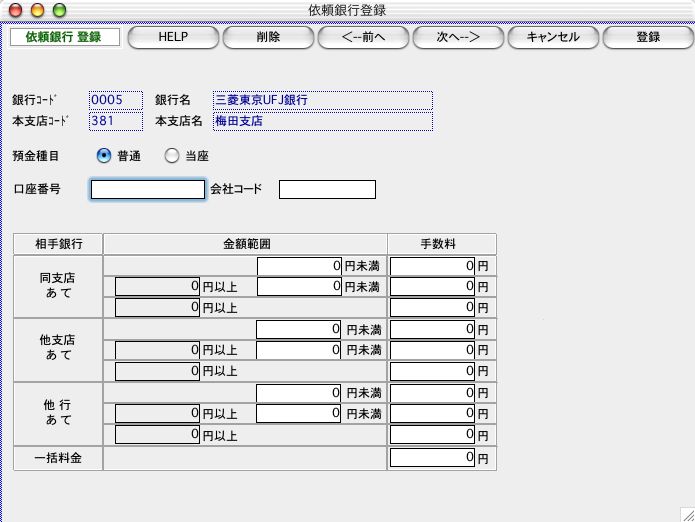The height and width of the screenshot is (522, 695).
Task: Click the 銀行名 field 三菱東京UFJ銀行
Action: point(323,100)
